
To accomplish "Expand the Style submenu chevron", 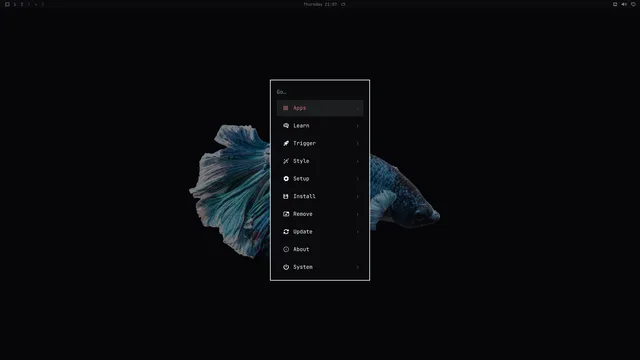I will coord(358,161).
